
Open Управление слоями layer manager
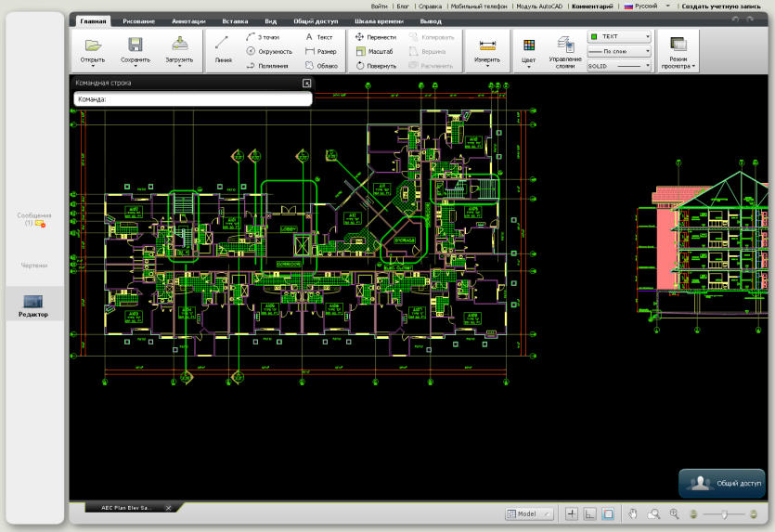pos(565,51)
